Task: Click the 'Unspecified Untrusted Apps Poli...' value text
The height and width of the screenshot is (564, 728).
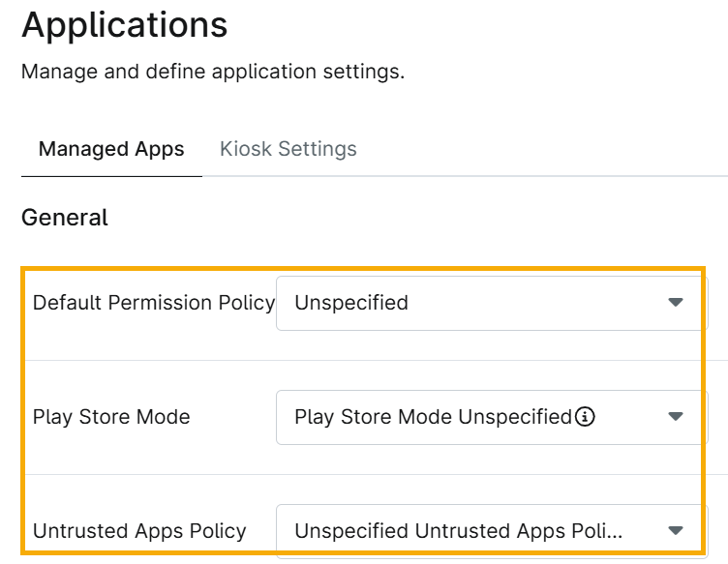Action: [x=458, y=530]
